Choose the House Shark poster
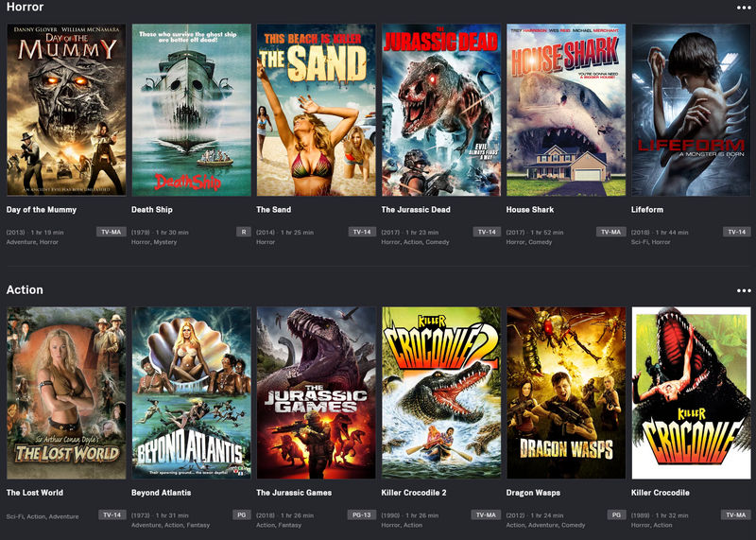Viewport: 756px width, 540px height. click(566, 110)
